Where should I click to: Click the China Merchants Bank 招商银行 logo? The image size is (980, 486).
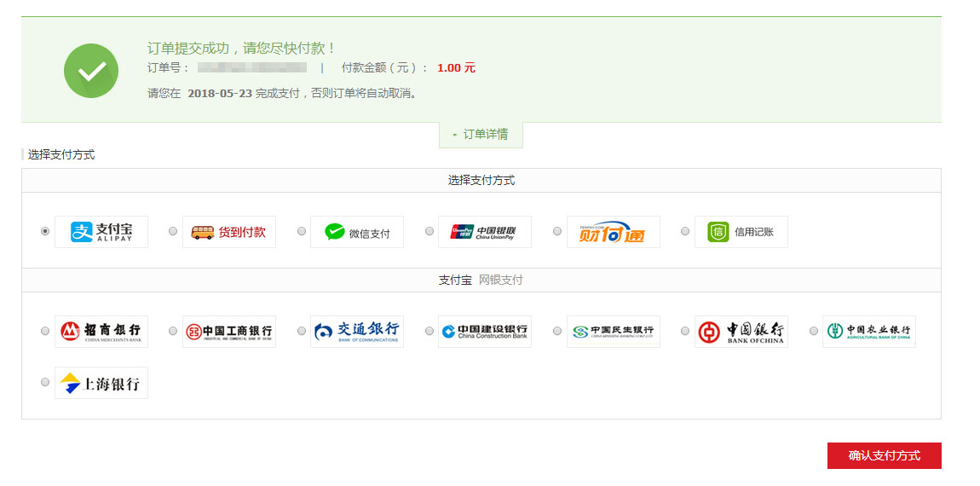101,332
